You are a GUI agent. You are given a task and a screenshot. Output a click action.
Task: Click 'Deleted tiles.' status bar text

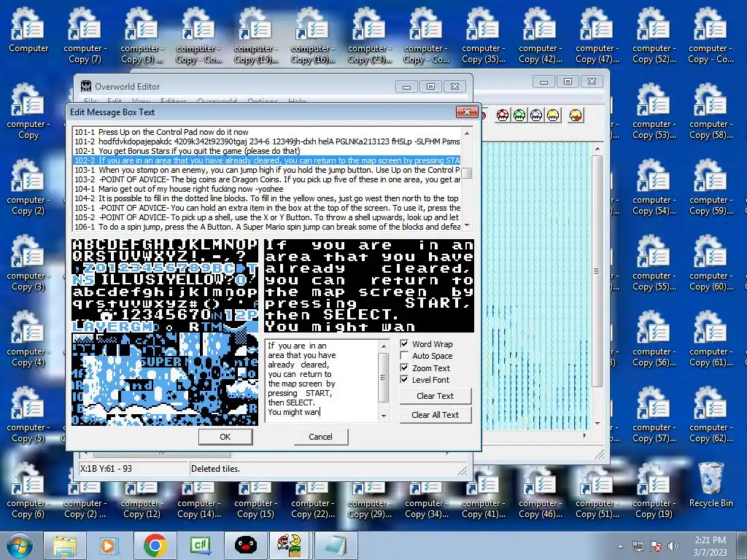tap(215, 469)
